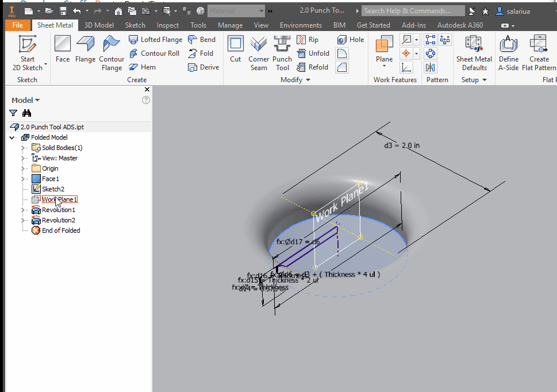The image size is (557, 392).
Task: Create a work Plane
Action: click(x=384, y=48)
